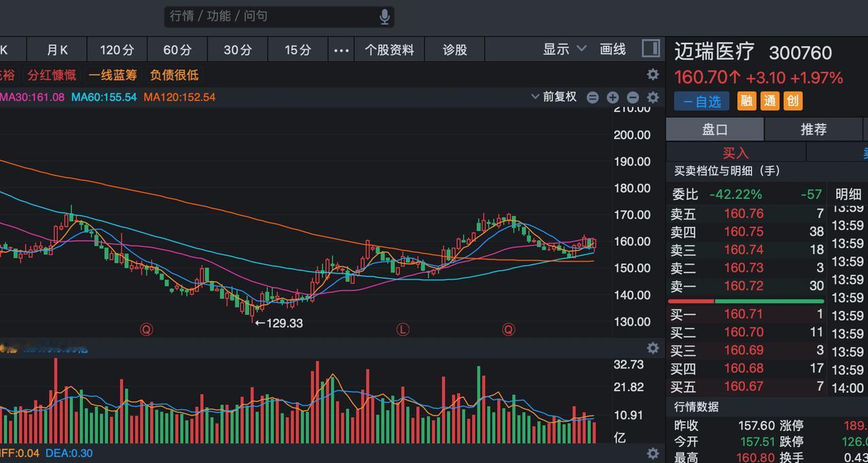
Task: Open the MA indicator settings gear
Action: (653, 97)
